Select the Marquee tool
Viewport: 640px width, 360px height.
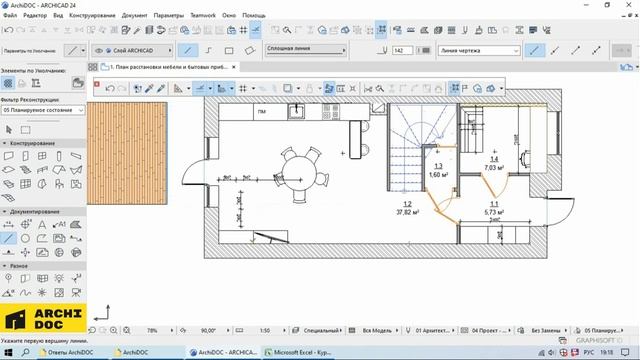[25, 130]
